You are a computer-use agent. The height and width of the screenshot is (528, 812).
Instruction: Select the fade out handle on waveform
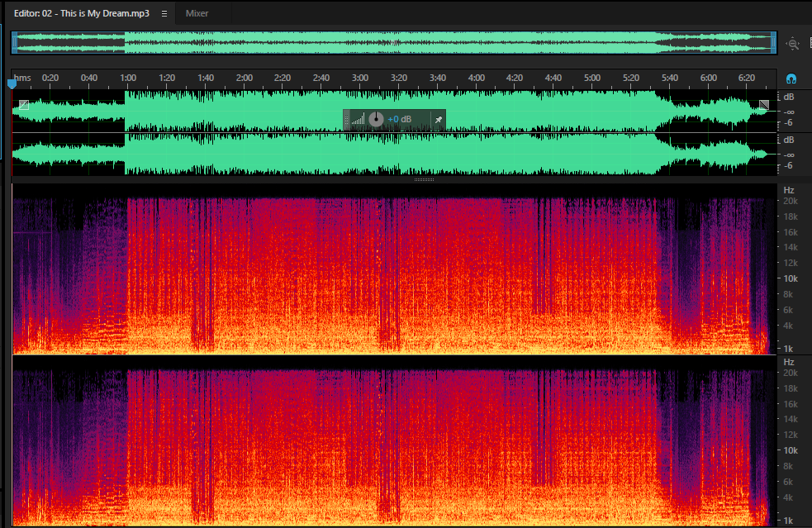pos(764,105)
